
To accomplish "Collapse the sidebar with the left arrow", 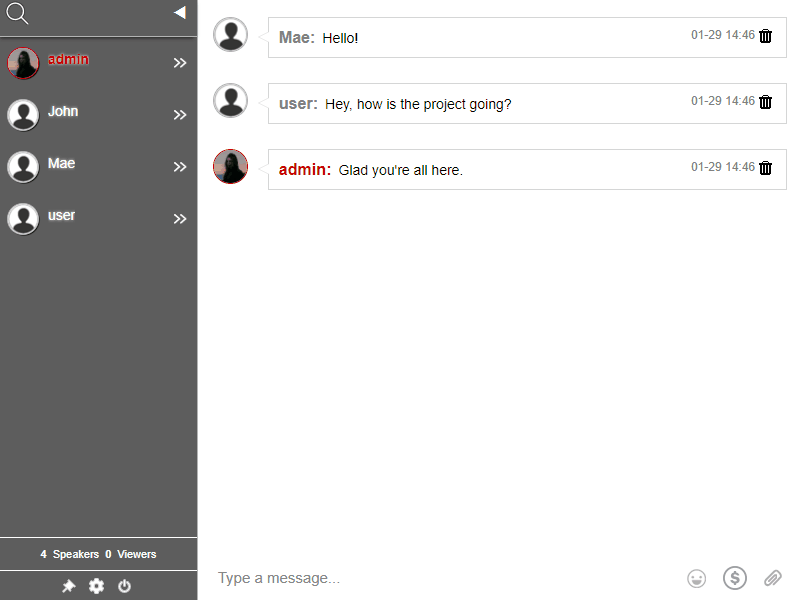I will (x=180, y=12).
